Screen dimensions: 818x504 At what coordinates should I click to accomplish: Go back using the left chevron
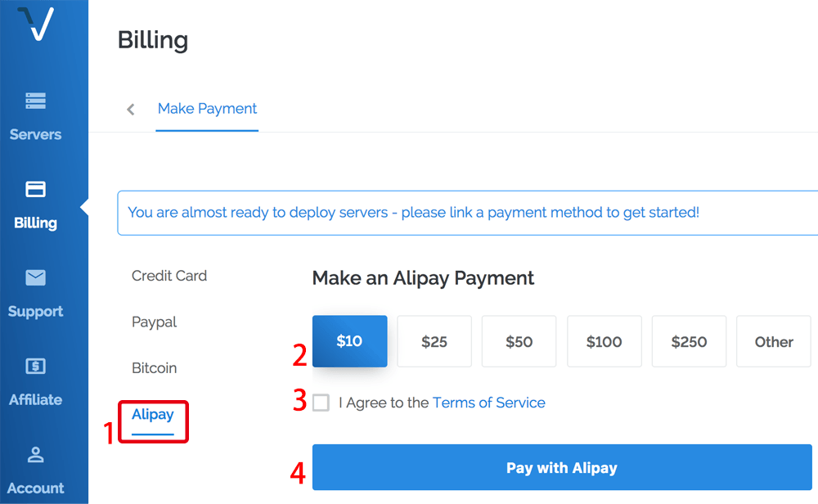tap(131, 110)
